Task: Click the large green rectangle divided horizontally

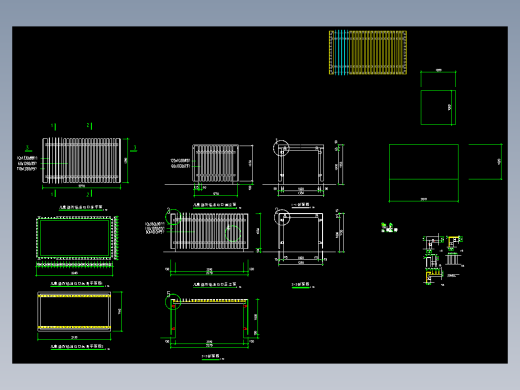Action: [424, 173]
